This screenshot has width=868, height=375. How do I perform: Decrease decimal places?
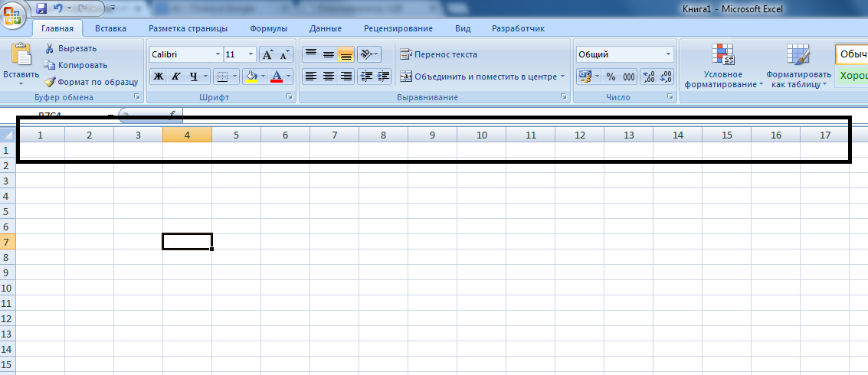[x=666, y=77]
